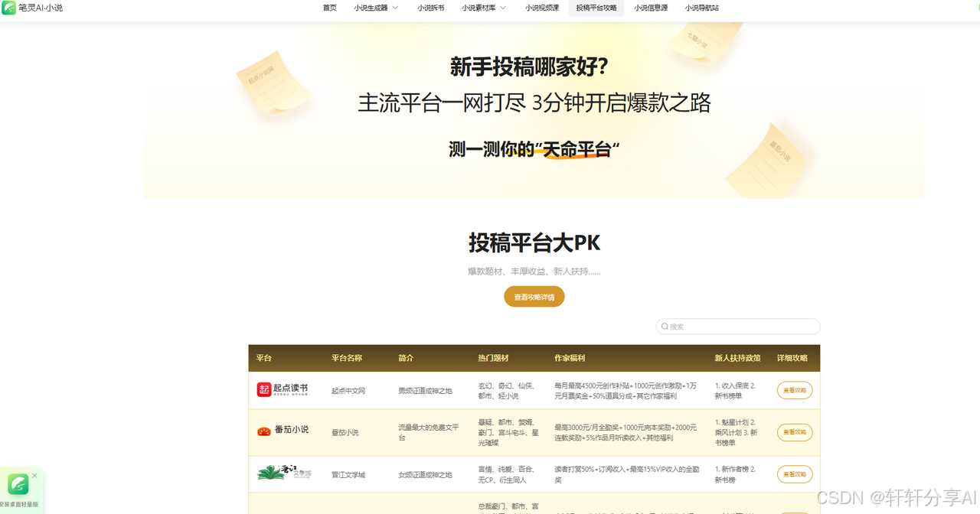Click the 简介 column header
The image size is (980, 514).
(406, 358)
